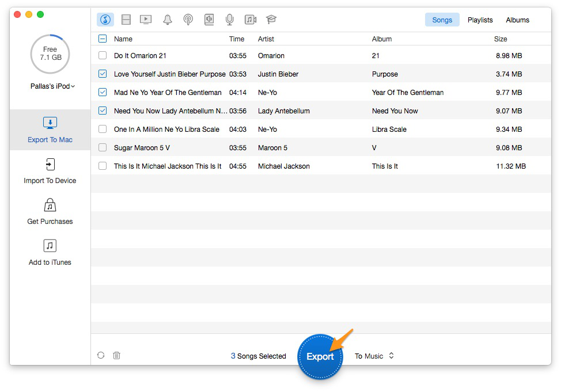The image size is (561, 392).
Task: Click the refresh icon at bottom left
Action: (101, 355)
